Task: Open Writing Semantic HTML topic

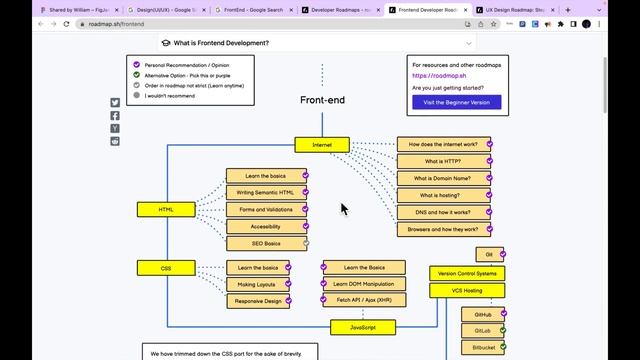Action: pos(267,193)
